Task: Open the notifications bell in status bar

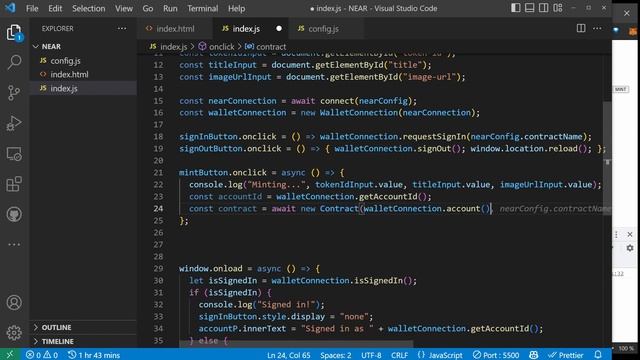Action: point(598,355)
